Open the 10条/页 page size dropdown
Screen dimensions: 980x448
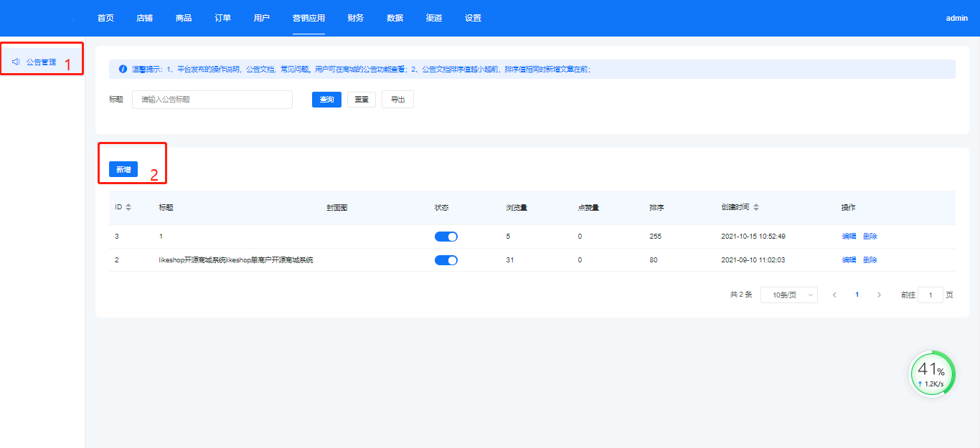788,295
